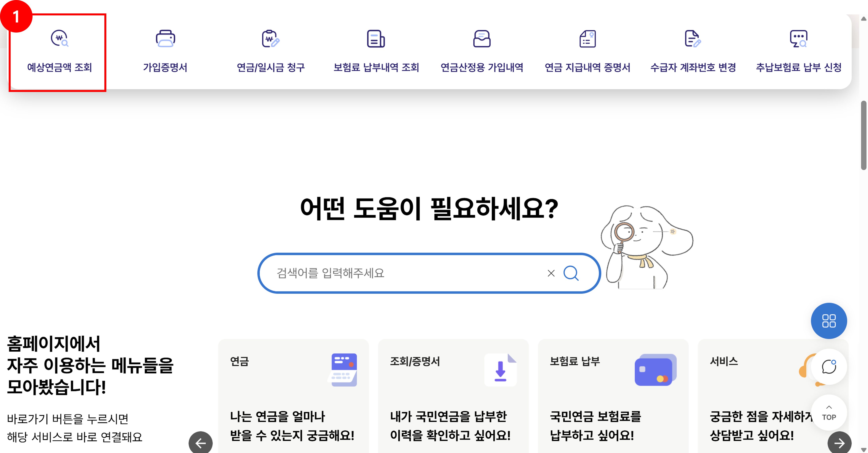Open the chat bubble consultation button
This screenshot has width=868, height=453.
click(829, 367)
